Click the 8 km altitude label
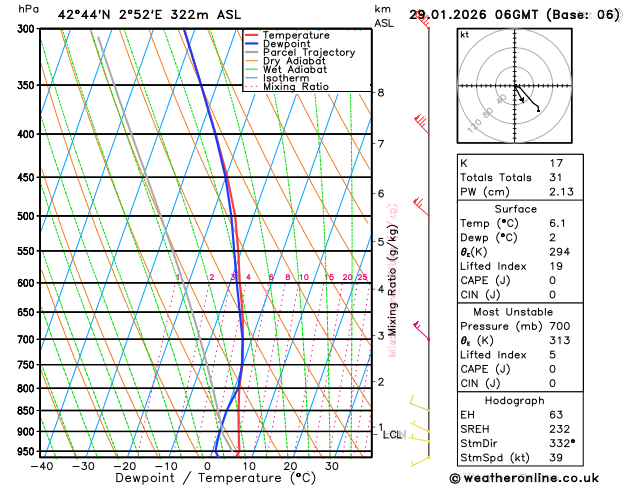629x486 pixels. click(381, 93)
